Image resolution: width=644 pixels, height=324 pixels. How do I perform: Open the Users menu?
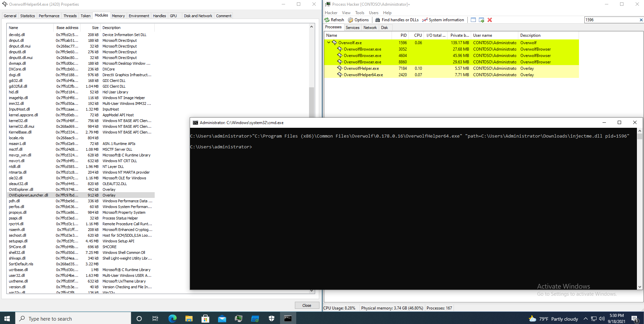pos(374,13)
